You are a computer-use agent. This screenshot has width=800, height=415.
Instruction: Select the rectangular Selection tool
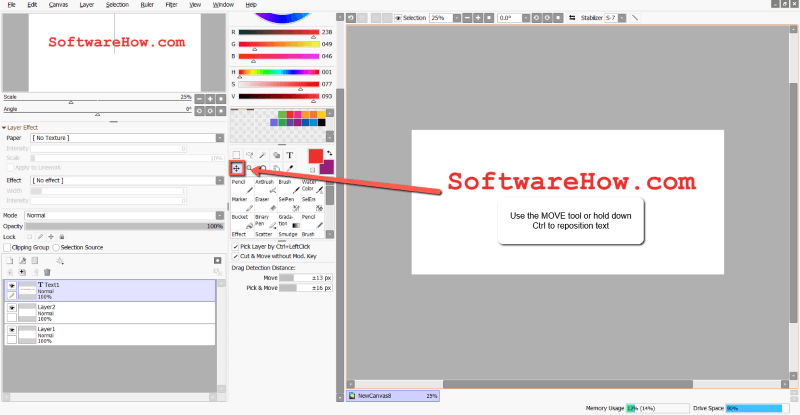point(236,155)
